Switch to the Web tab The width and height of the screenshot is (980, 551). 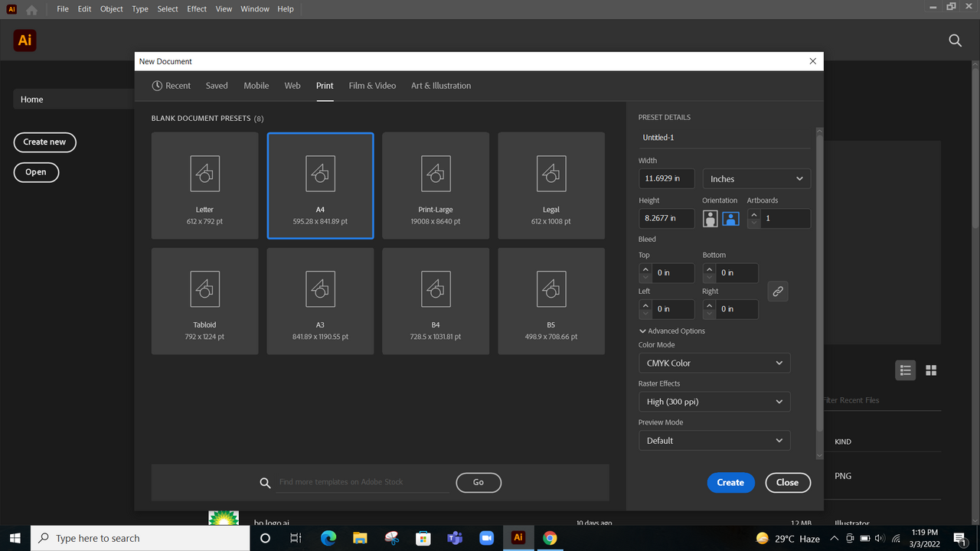(292, 86)
